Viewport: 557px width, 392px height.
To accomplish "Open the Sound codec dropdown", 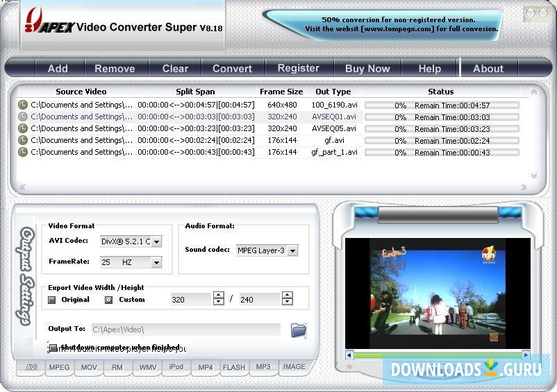I will tap(292, 250).
